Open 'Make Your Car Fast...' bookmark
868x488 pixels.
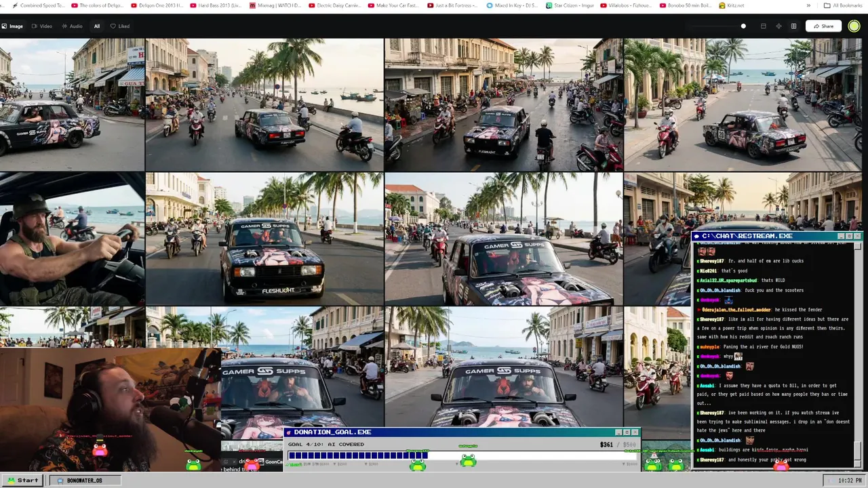(x=393, y=5)
